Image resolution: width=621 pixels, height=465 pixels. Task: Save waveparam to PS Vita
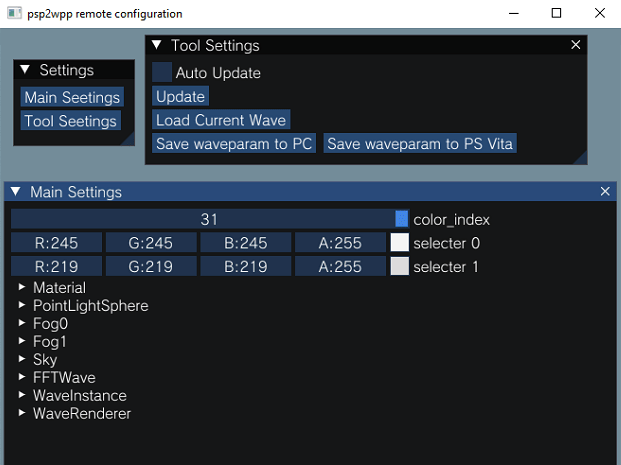pos(420,144)
